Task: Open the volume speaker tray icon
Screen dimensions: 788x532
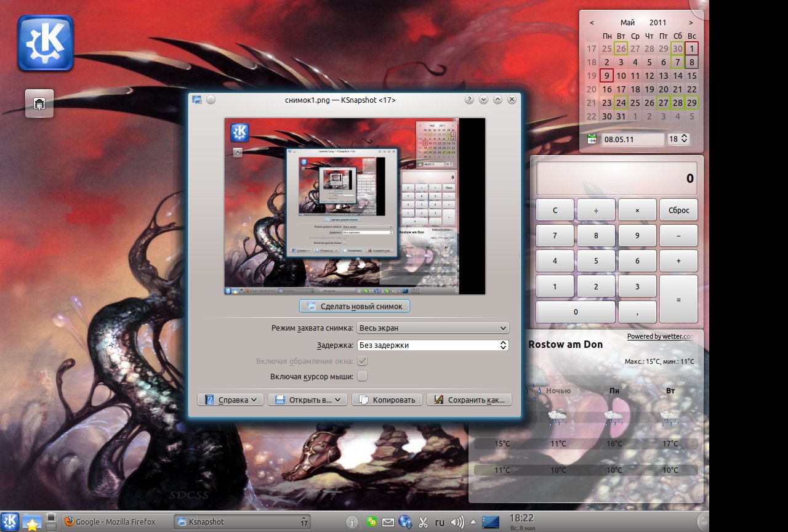Action: pyautogui.click(x=457, y=522)
